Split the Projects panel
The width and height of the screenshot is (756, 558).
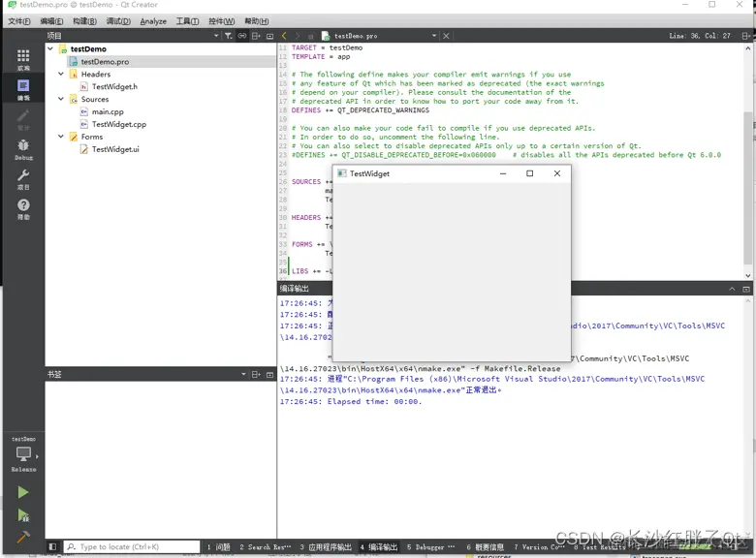point(256,36)
